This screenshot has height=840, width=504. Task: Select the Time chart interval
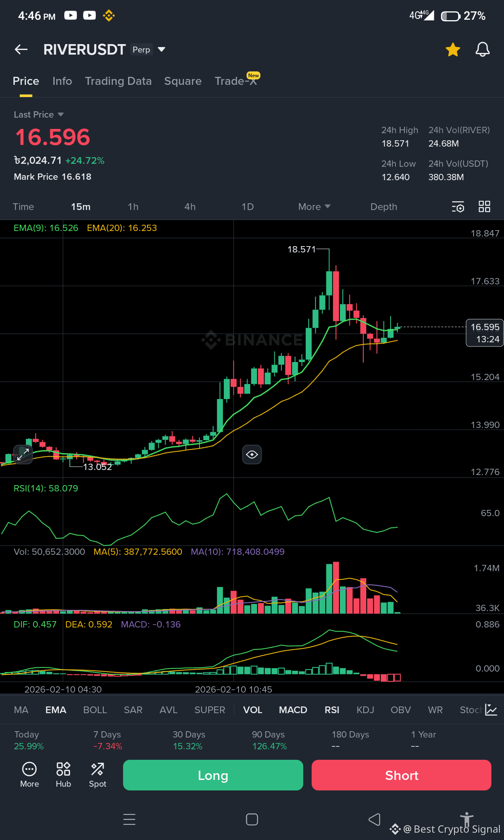point(24,207)
